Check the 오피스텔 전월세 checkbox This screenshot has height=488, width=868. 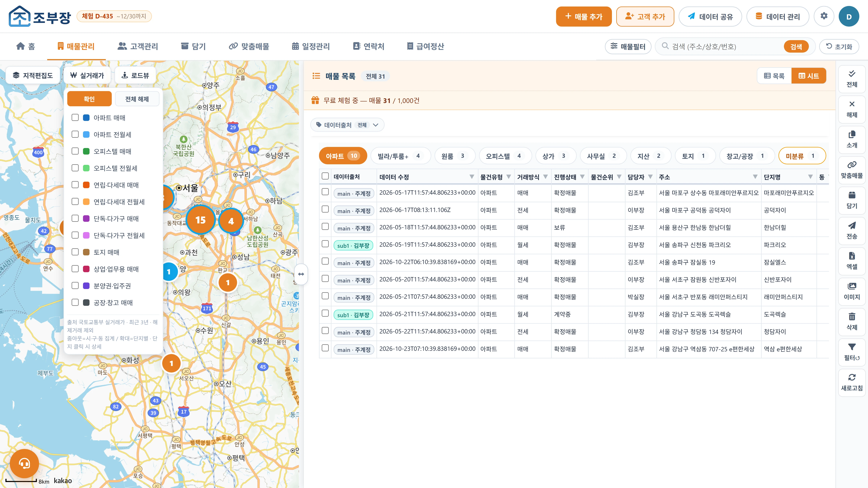75,168
